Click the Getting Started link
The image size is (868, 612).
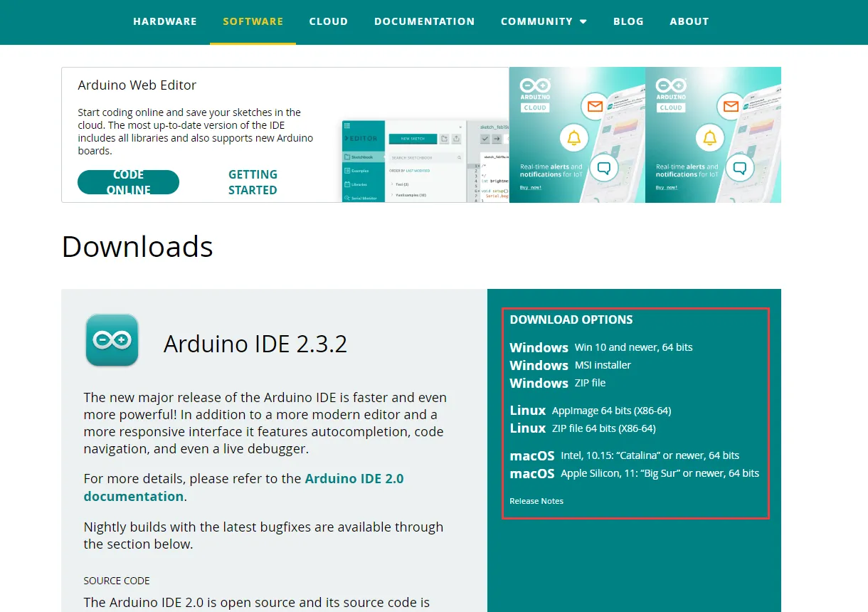coord(253,182)
